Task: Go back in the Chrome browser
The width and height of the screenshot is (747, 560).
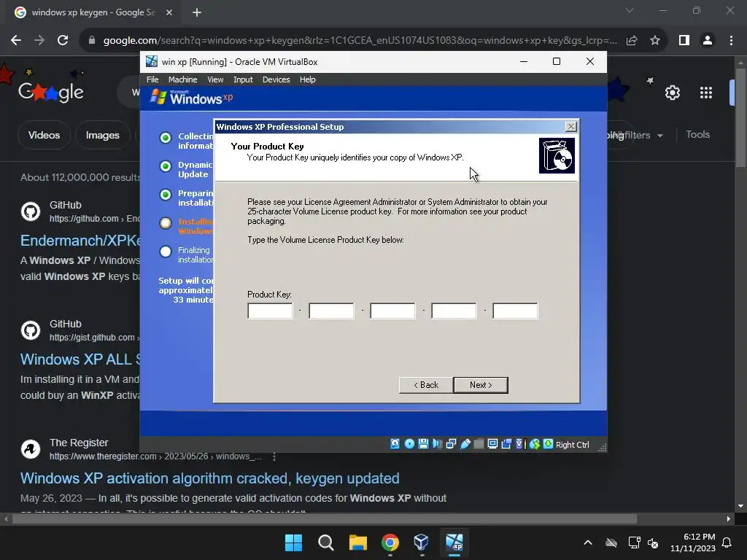Action: coord(16,41)
